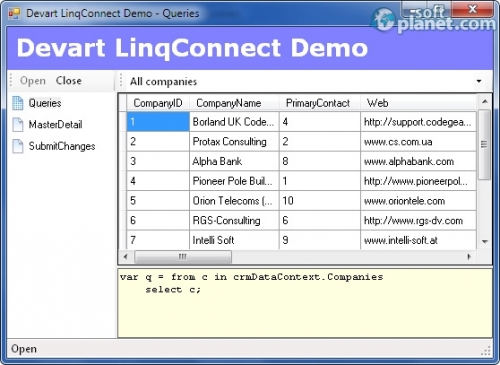This screenshot has height=365, width=500.
Task: Select the Orion Telecoms cell
Action: coord(234,201)
